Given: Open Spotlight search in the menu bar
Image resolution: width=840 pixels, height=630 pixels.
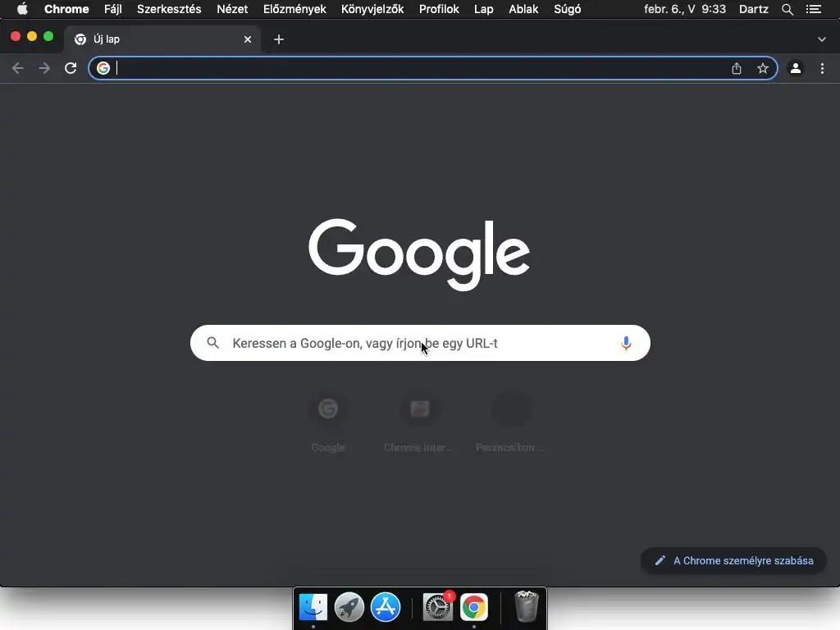Looking at the screenshot, I should 787,9.
